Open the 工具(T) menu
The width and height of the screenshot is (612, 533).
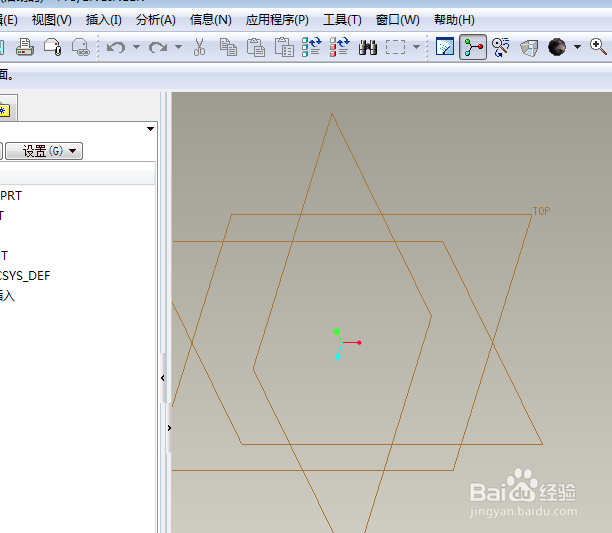pos(342,20)
